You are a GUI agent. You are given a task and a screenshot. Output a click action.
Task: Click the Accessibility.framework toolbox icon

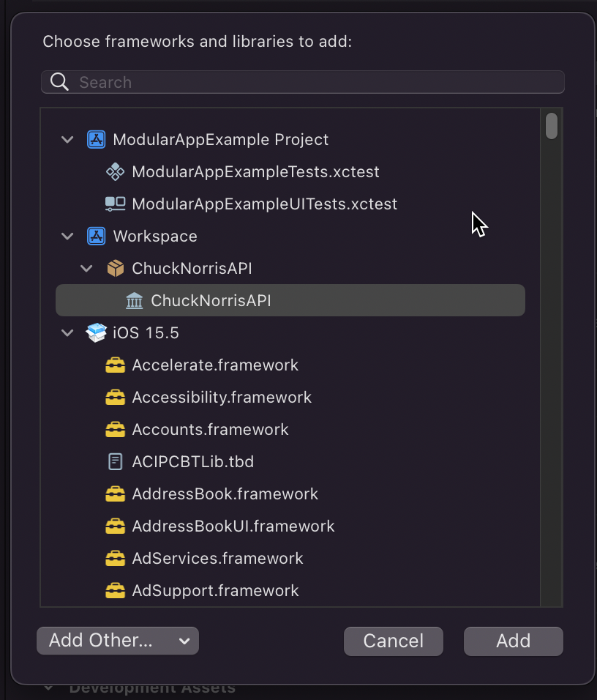click(x=115, y=398)
